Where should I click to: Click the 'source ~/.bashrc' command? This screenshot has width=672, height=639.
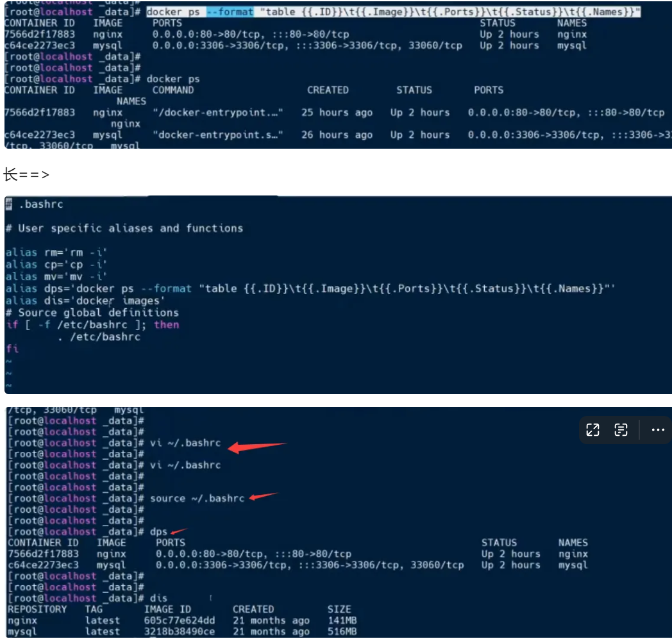pyautogui.click(x=197, y=499)
